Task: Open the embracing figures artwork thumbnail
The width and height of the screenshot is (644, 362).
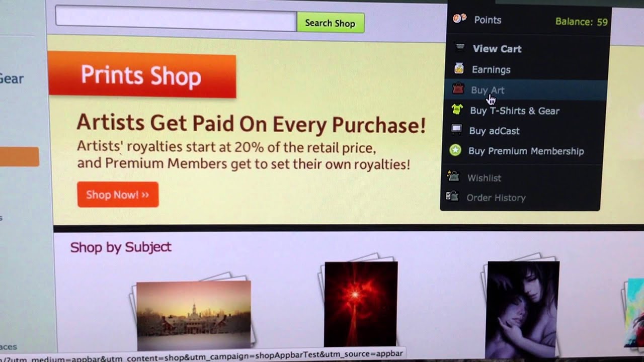Action: [523, 309]
